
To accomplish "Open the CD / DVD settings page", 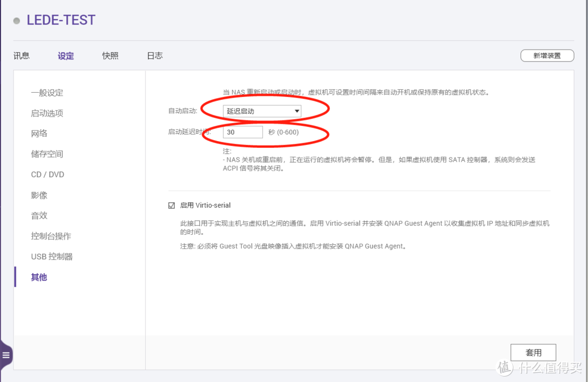I will 47,174.
